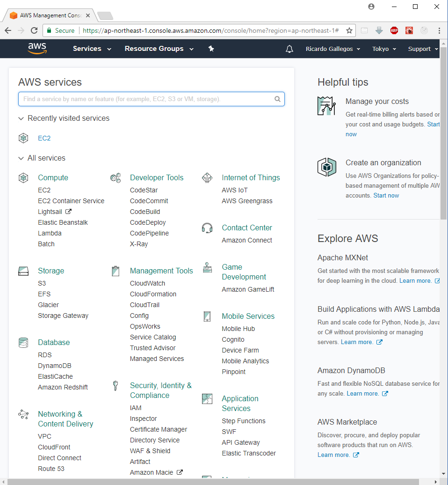Select the AWS Management Console tab

(50, 15)
